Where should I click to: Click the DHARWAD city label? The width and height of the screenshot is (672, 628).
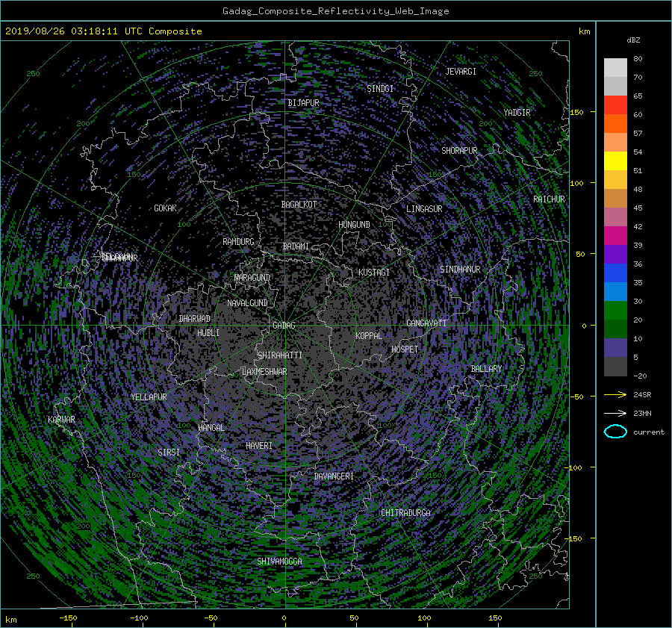(195, 319)
